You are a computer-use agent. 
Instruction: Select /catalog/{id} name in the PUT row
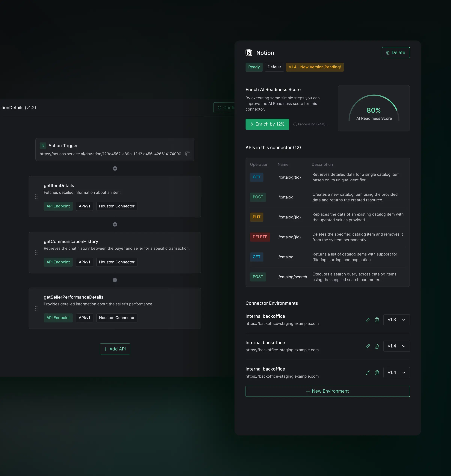coord(290,217)
